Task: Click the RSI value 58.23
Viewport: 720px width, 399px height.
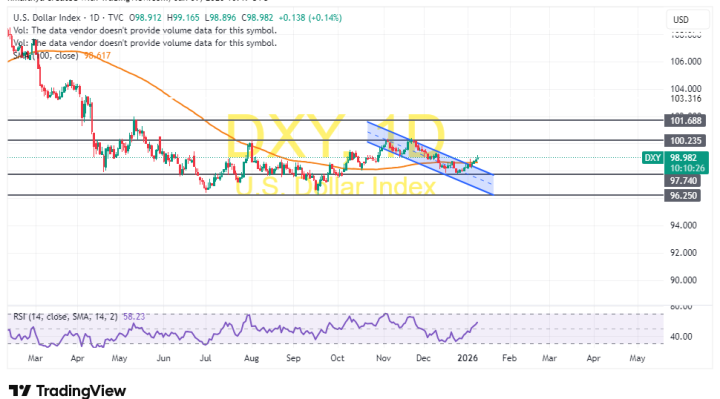Action: [134, 317]
